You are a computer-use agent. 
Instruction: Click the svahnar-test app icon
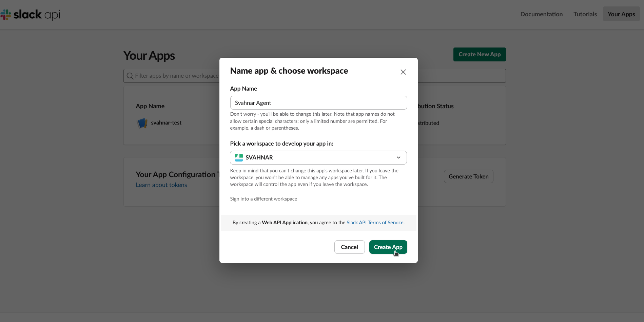(x=142, y=123)
